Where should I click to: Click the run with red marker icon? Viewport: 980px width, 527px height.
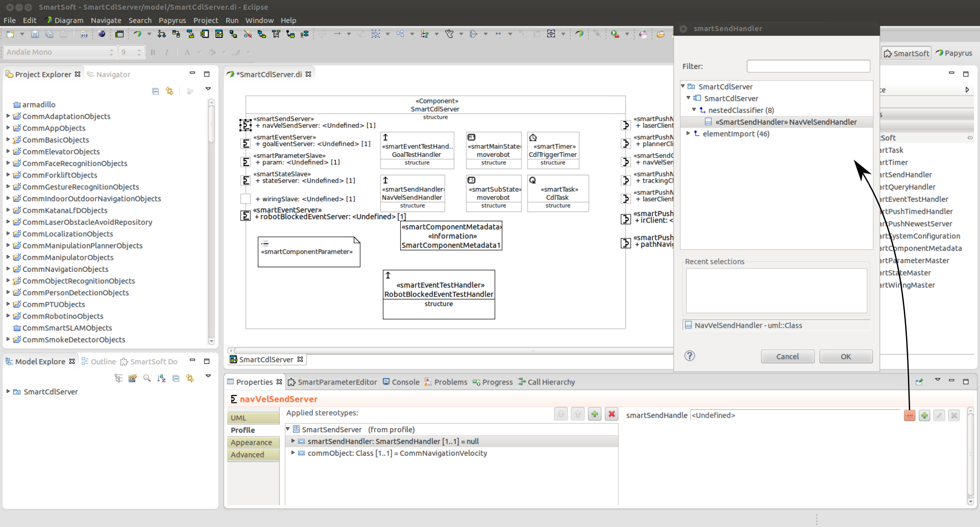[x=615, y=34]
